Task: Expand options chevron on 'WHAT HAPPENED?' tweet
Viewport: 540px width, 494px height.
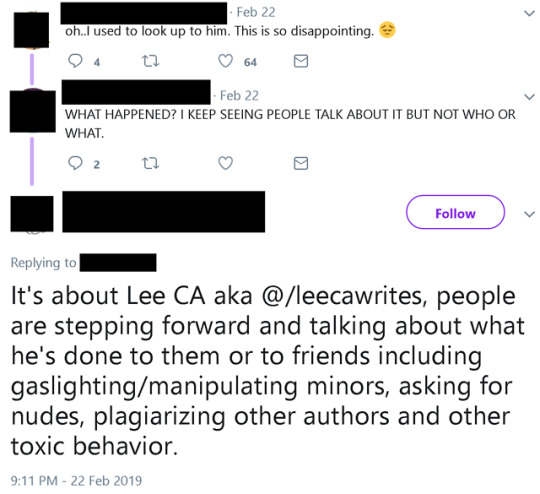Action: click(x=529, y=97)
